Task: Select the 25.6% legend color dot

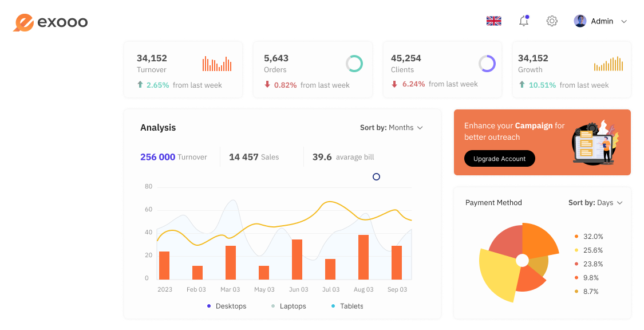Action: pos(576,250)
